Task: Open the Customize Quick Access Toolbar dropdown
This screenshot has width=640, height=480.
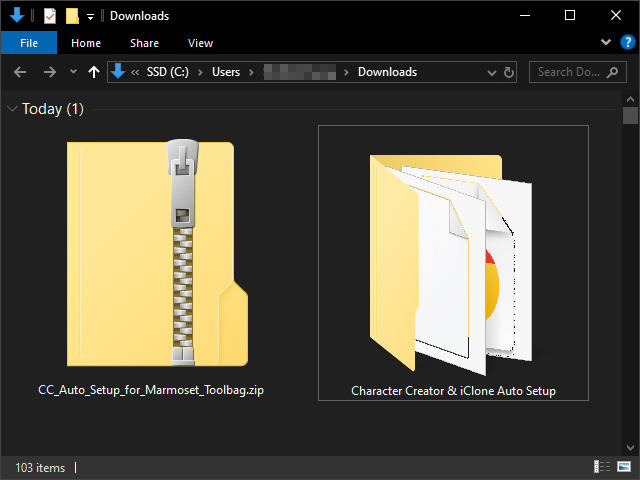Action: (90, 17)
